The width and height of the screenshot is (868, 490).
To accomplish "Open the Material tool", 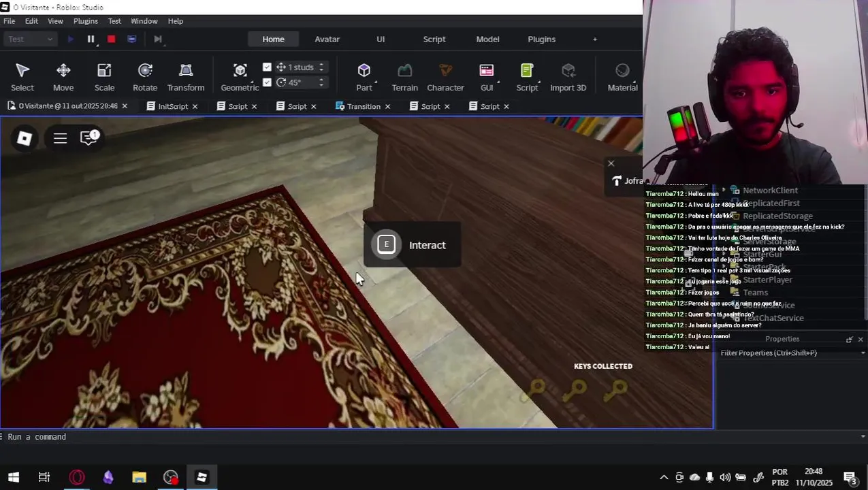I will pos(622,77).
